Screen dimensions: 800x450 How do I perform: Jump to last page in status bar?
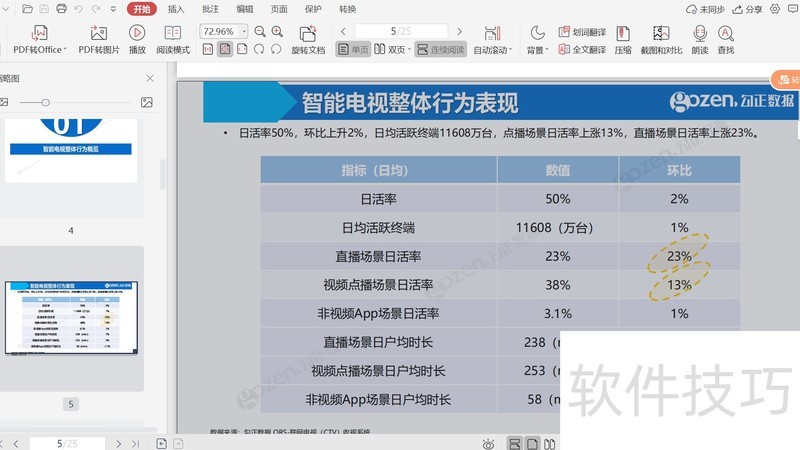point(135,444)
